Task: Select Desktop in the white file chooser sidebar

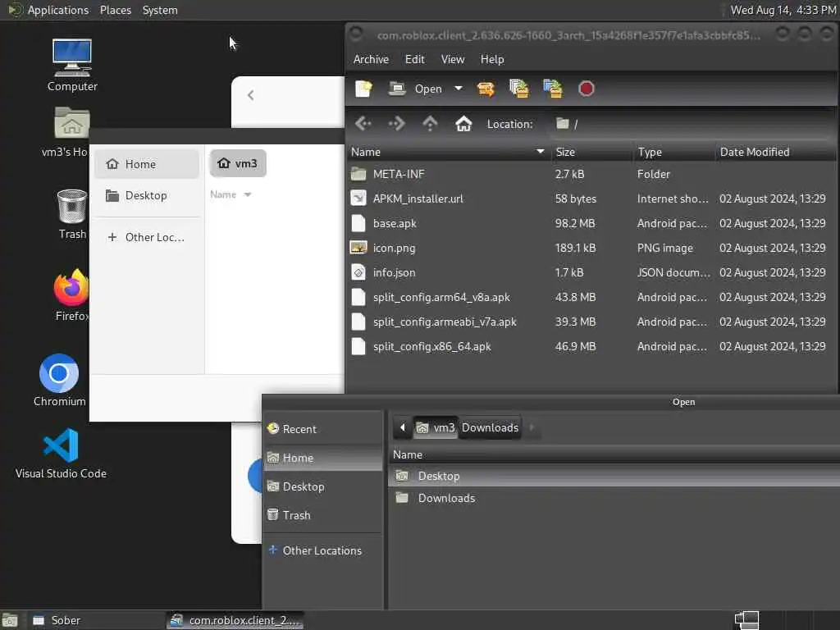Action: pos(147,195)
